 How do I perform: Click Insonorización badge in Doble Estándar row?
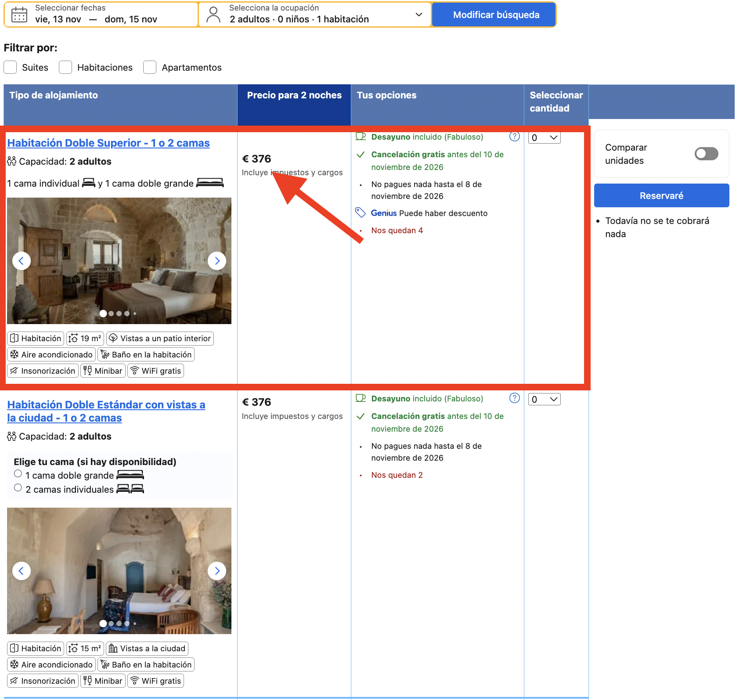click(x=43, y=681)
